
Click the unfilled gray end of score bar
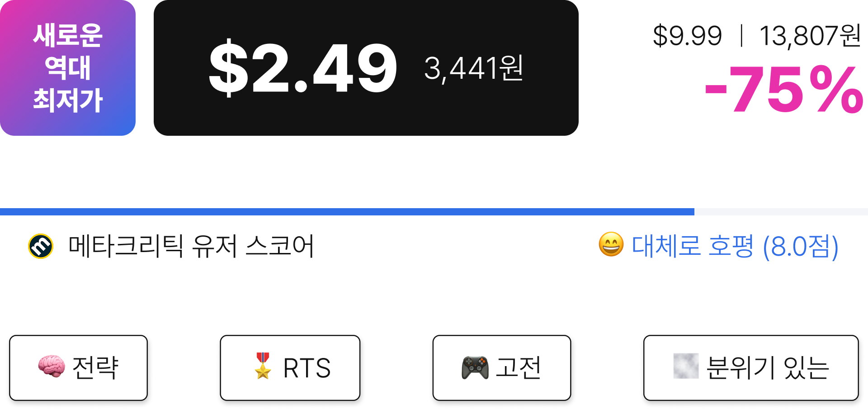(x=781, y=212)
